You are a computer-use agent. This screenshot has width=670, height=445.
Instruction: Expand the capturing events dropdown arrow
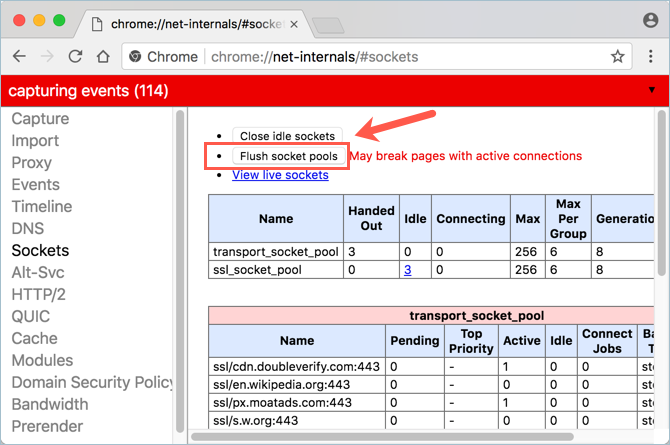pos(652,90)
